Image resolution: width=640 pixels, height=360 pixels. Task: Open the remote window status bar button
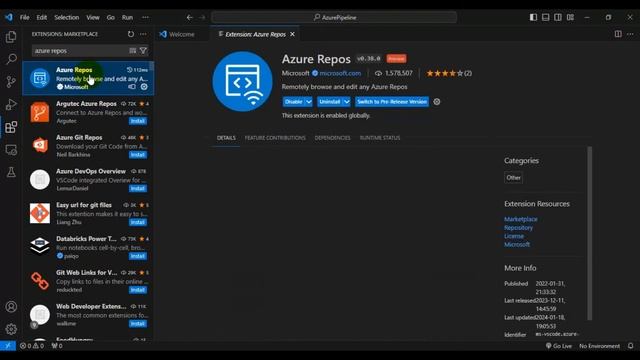click(8, 346)
